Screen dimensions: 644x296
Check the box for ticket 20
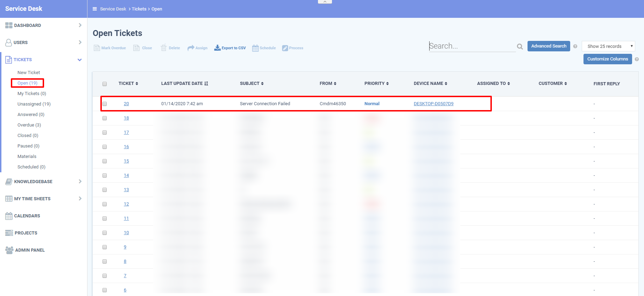(105, 104)
